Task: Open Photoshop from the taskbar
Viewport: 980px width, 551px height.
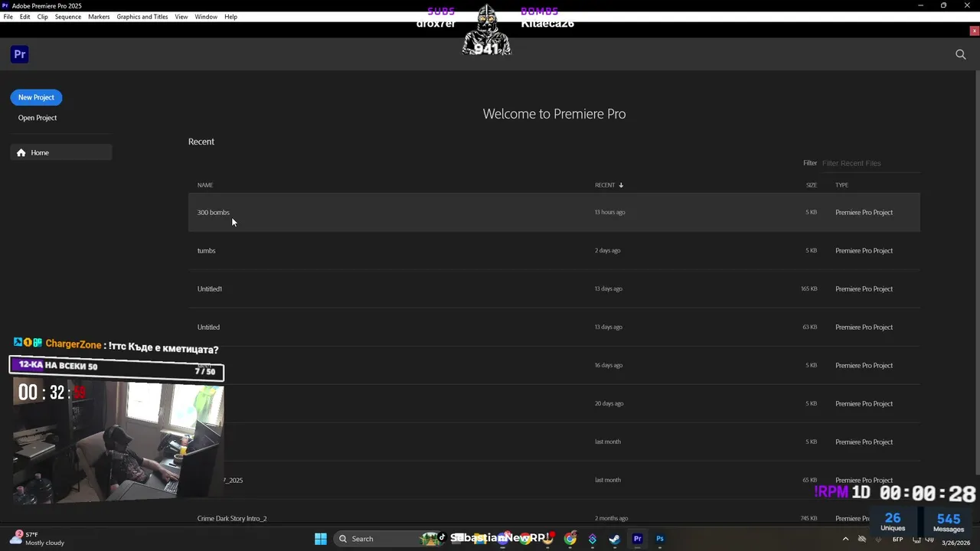Action: pos(659,539)
